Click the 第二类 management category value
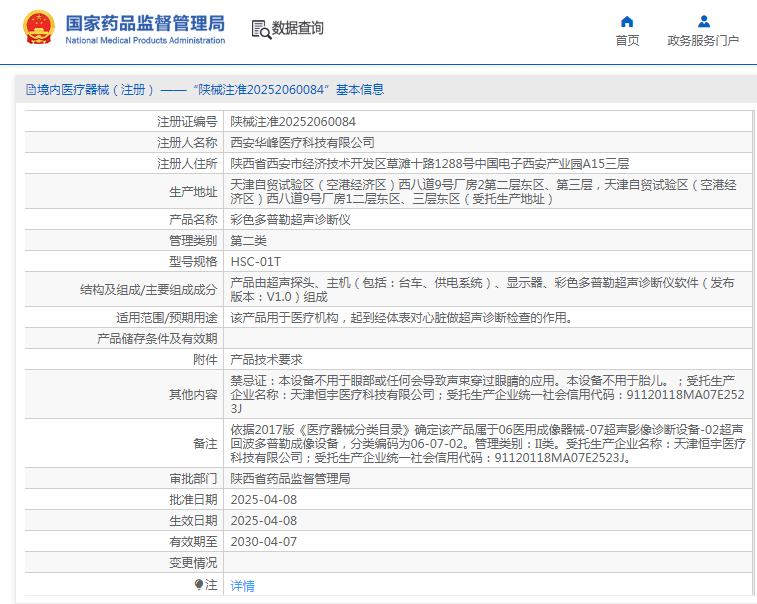 [x=248, y=240]
